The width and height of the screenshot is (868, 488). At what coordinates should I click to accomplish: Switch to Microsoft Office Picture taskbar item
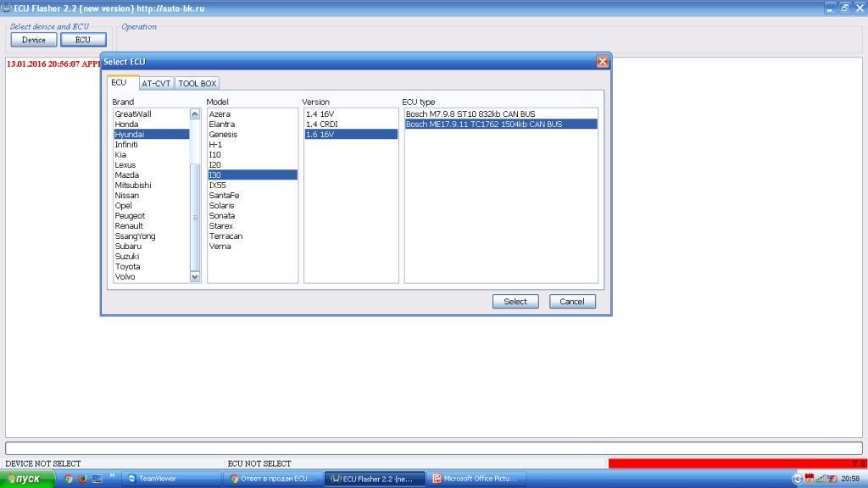(476, 479)
